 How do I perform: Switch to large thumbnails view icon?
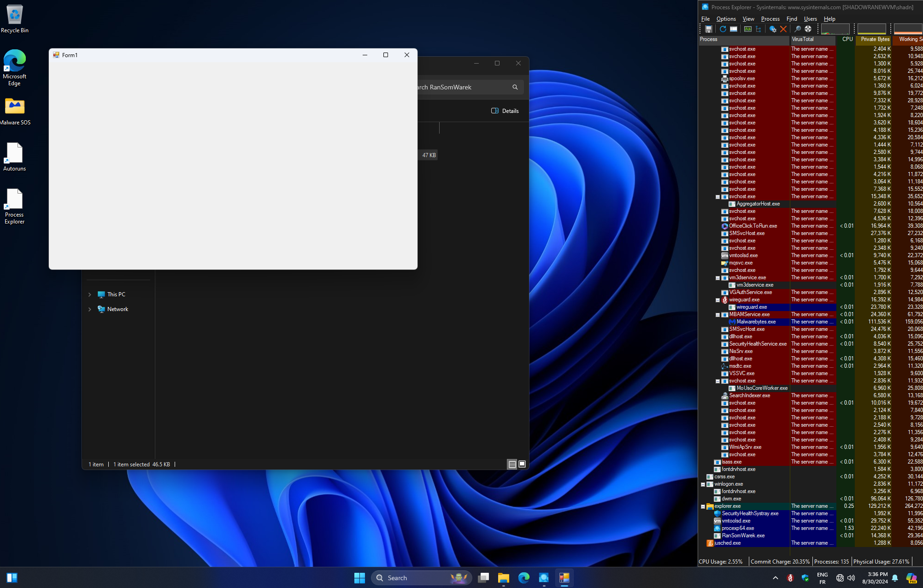pos(522,464)
